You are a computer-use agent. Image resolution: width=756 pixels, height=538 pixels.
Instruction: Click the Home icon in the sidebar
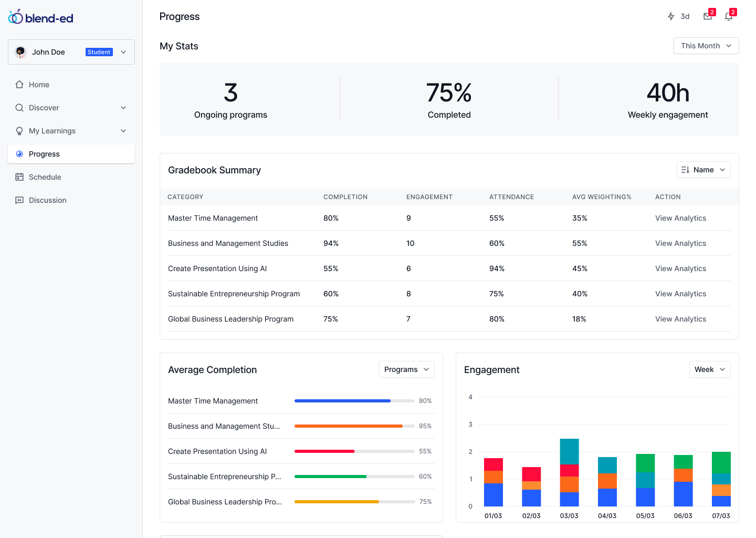tap(19, 84)
